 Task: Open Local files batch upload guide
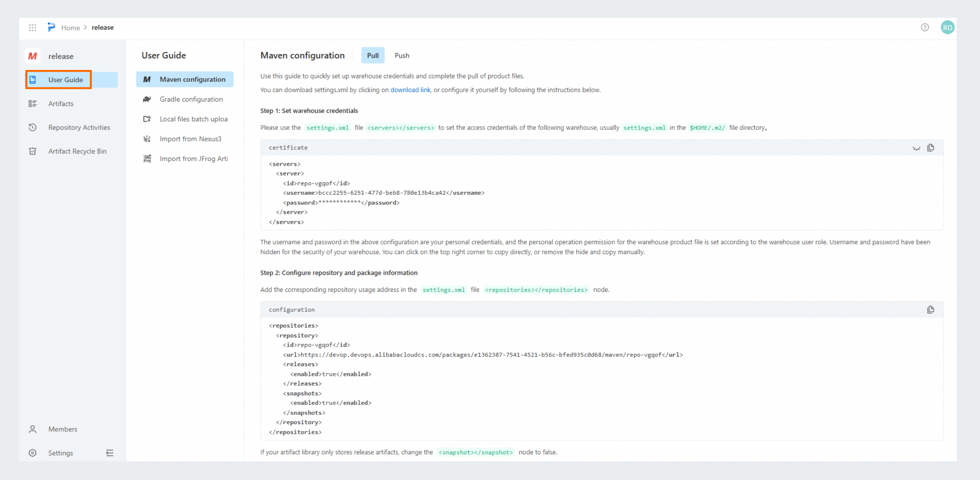[193, 119]
